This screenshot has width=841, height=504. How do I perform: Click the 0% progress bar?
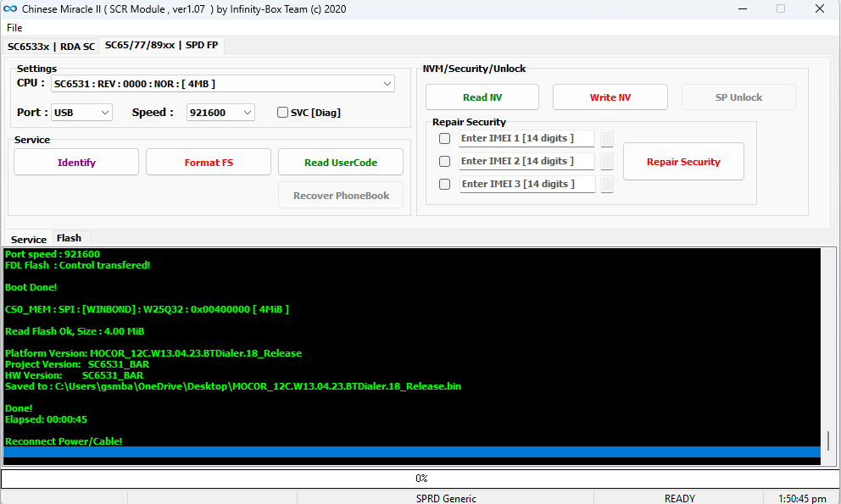420,479
